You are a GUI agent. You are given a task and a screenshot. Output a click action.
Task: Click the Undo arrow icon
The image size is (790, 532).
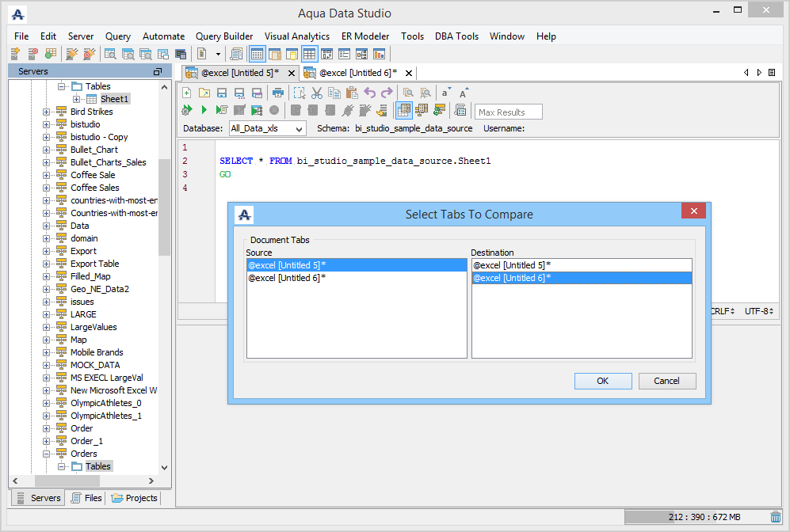point(369,93)
